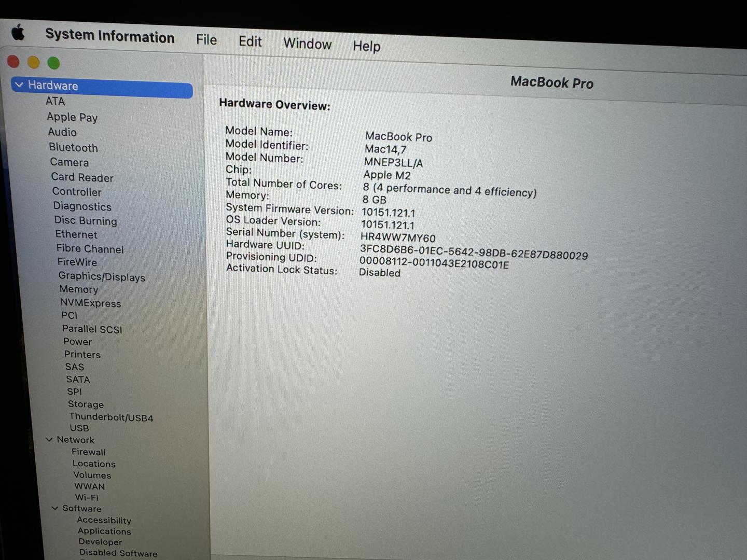Open the Help menu
This screenshot has height=560, width=747.
366,46
